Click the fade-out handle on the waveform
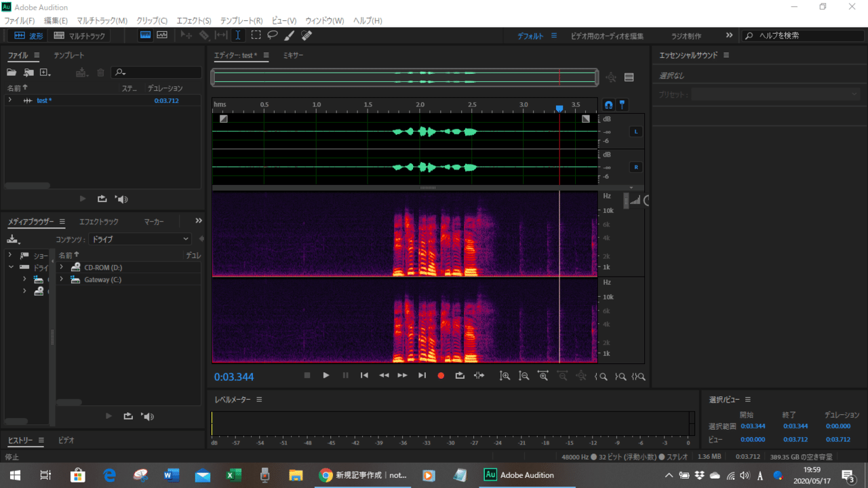The height and width of the screenshot is (488, 868). click(x=586, y=119)
